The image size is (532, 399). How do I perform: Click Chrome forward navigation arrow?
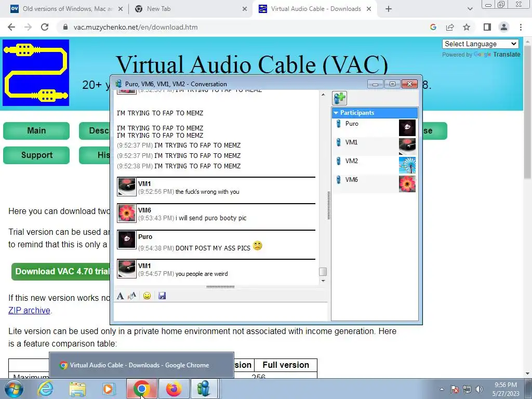[28, 27]
